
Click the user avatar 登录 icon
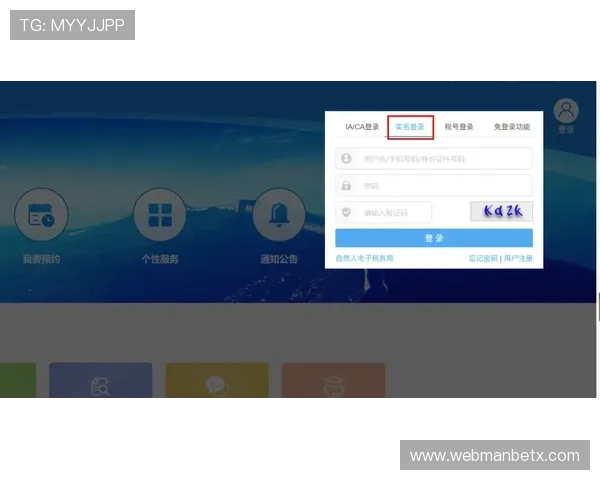(x=566, y=112)
